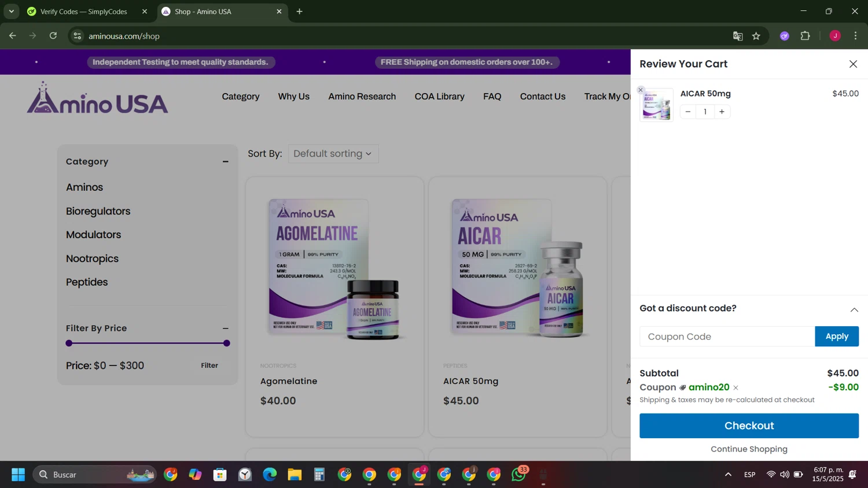Image resolution: width=868 pixels, height=488 pixels.
Task: Open Microsoft Store from taskbar
Action: (220, 475)
